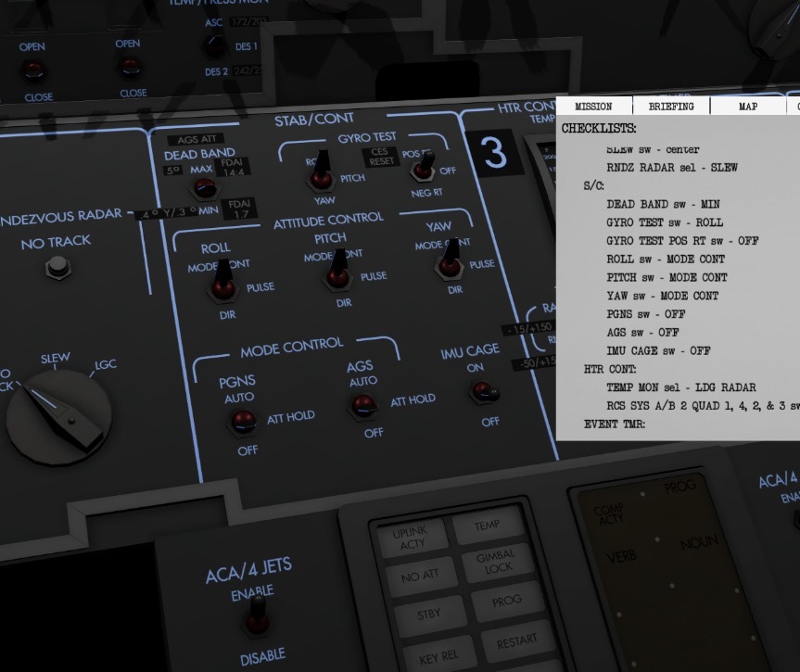Click the 'HTR CONT:' checklist heading
Viewport: 800px width, 672px height.
click(610, 370)
